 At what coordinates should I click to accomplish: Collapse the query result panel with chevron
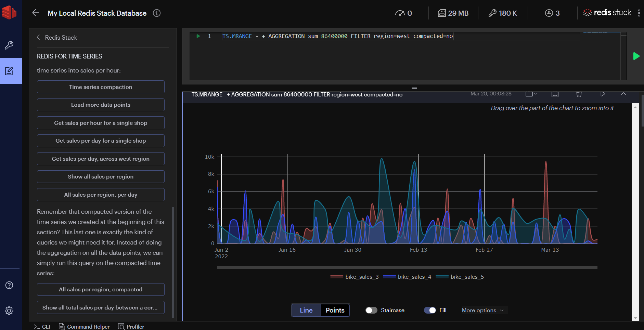pos(624,94)
